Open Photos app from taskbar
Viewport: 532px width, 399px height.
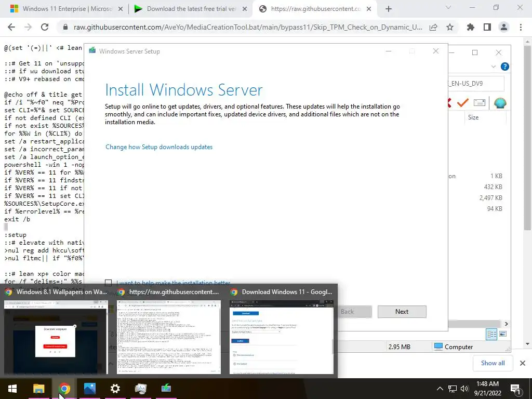click(x=89, y=389)
